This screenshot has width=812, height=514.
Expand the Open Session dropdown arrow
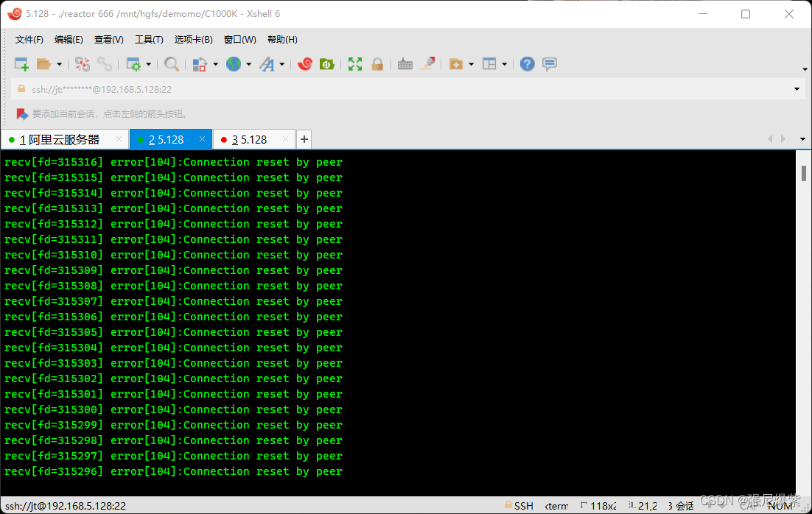[60, 64]
